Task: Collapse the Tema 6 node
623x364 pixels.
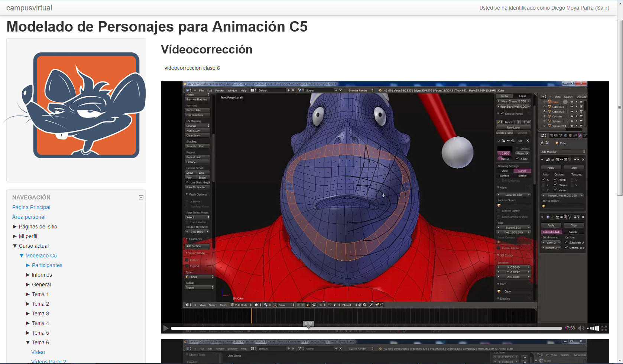Action: click(x=28, y=342)
